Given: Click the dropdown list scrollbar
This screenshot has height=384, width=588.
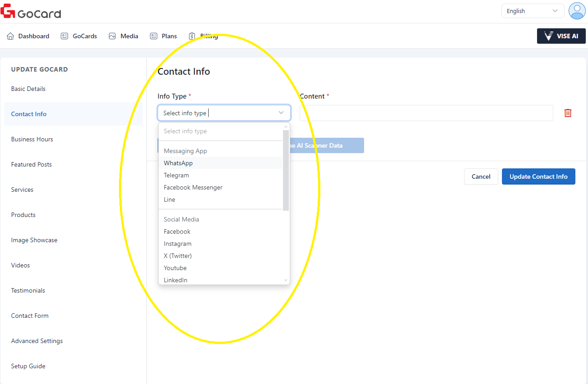Looking at the screenshot, I should 286,170.
